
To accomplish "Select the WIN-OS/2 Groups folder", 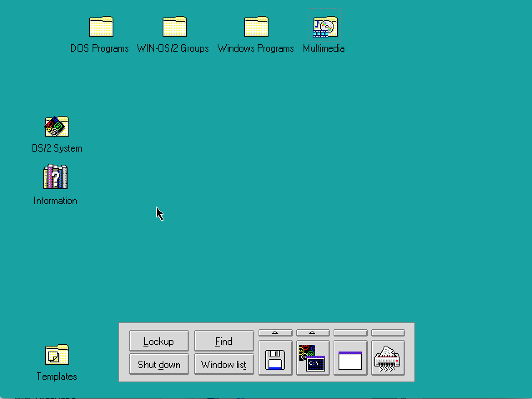I will [x=174, y=27].
